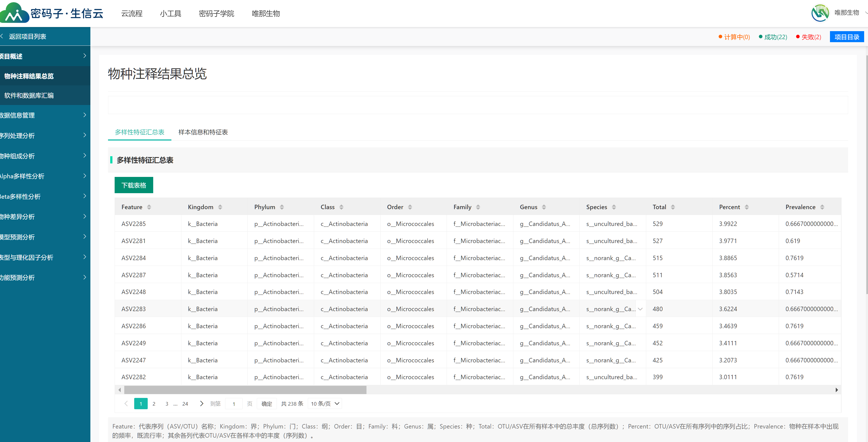Open the 云流程 top menu
Screen dimensions: 868x442
[x=132, y=14]
